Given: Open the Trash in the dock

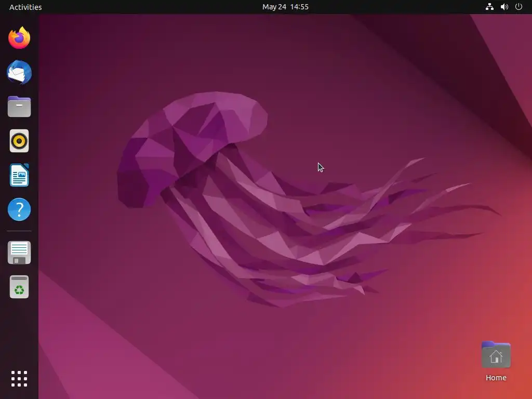Looking at the screenshot, I should click(19, 287).
